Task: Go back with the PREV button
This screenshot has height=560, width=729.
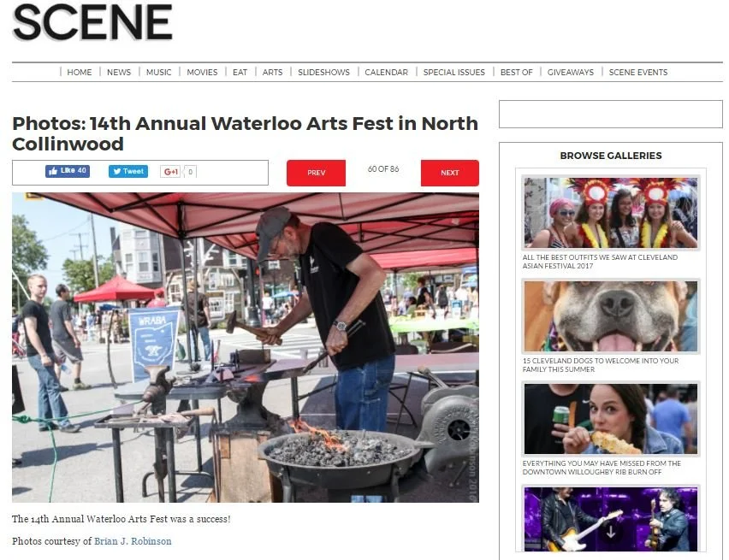Action: (316, 173)
